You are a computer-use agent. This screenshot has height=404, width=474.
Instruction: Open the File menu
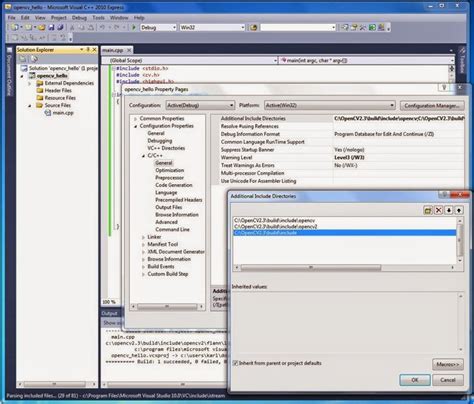(12, 18)
